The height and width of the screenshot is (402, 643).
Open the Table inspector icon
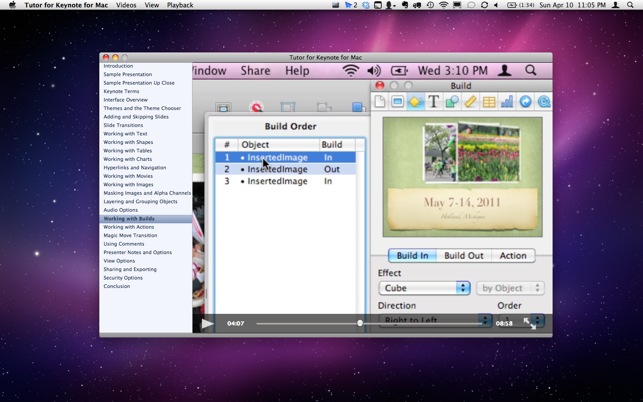[x=488, y=102]
